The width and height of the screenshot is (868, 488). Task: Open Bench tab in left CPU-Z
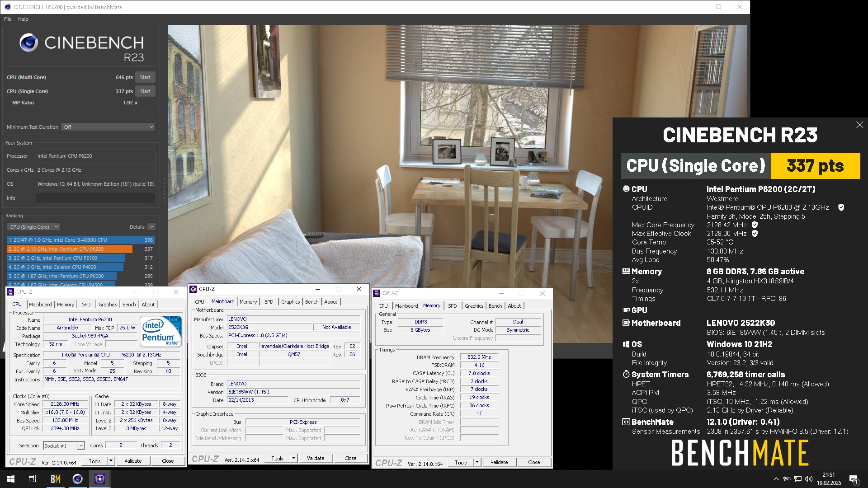click(129, 305)
